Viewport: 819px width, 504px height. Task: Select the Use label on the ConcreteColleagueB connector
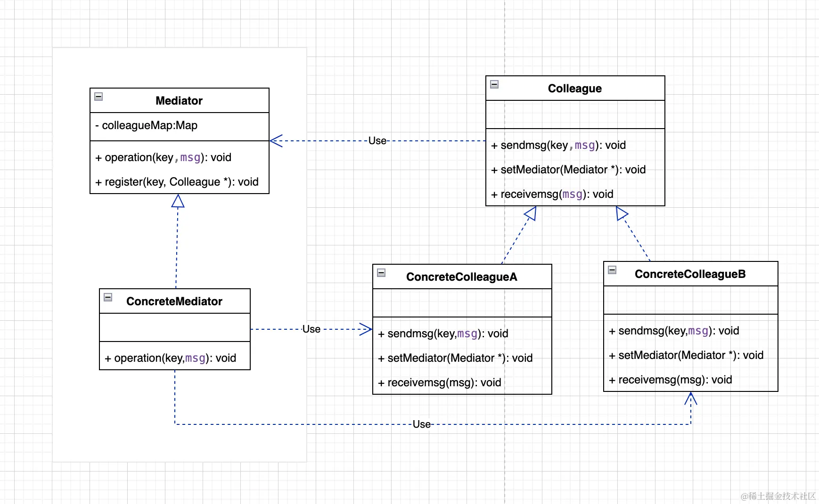422,424
